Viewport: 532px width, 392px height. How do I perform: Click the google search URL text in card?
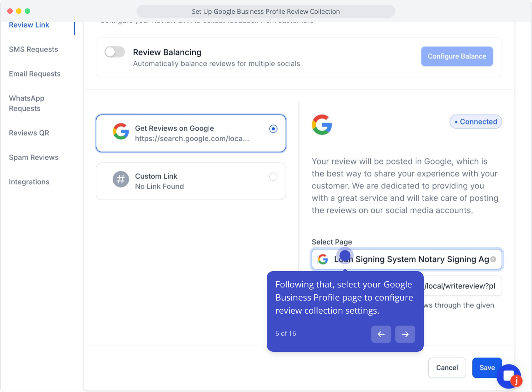tap(192, 139)
